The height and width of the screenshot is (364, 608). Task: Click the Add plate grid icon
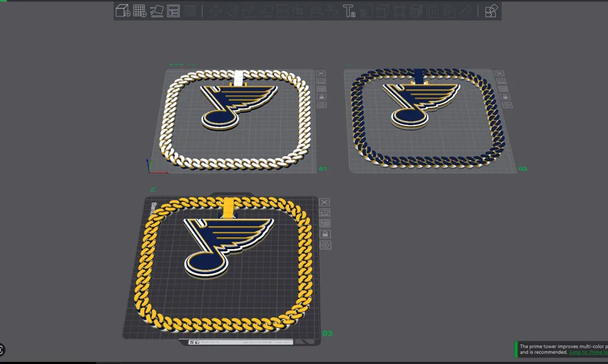140,11
